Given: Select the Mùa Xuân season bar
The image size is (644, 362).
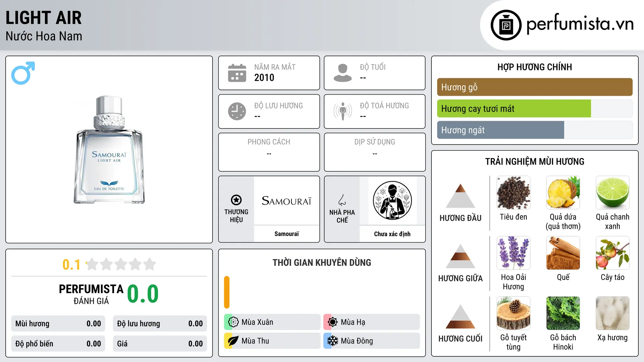Looking at the screenshot, I should click(272, 322).
